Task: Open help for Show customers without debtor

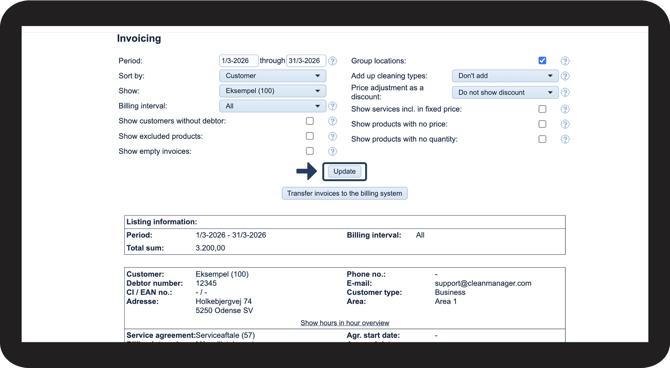Action: point(332,121)
